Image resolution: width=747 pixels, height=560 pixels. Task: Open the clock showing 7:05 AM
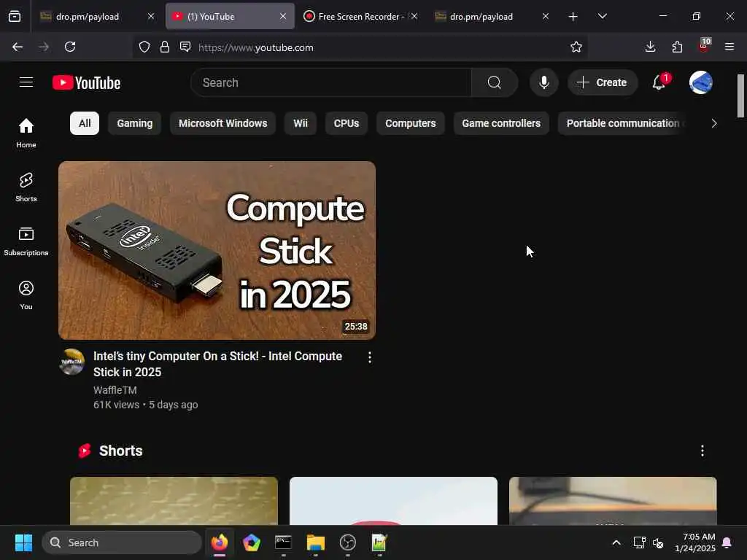coord(695,542)
